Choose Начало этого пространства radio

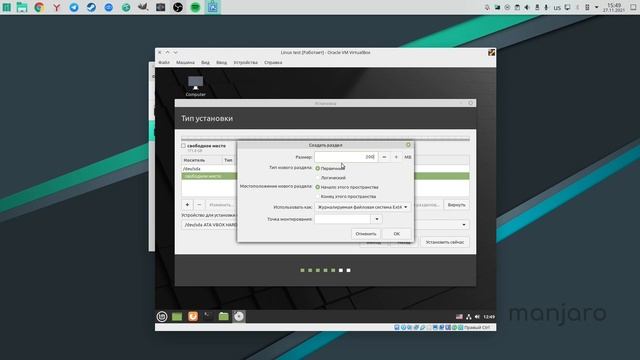[318, 187]
